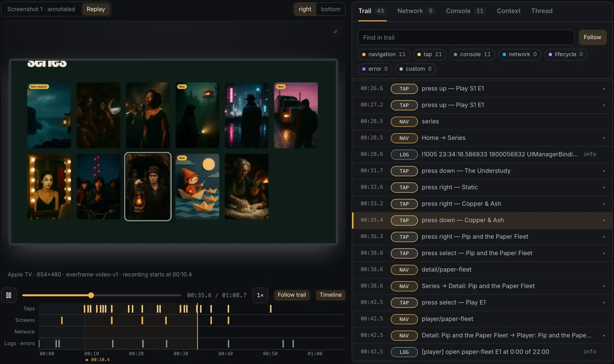Click the Follow trail button
The height and width of the screenshot is (364, 614).
pos(292,295)
